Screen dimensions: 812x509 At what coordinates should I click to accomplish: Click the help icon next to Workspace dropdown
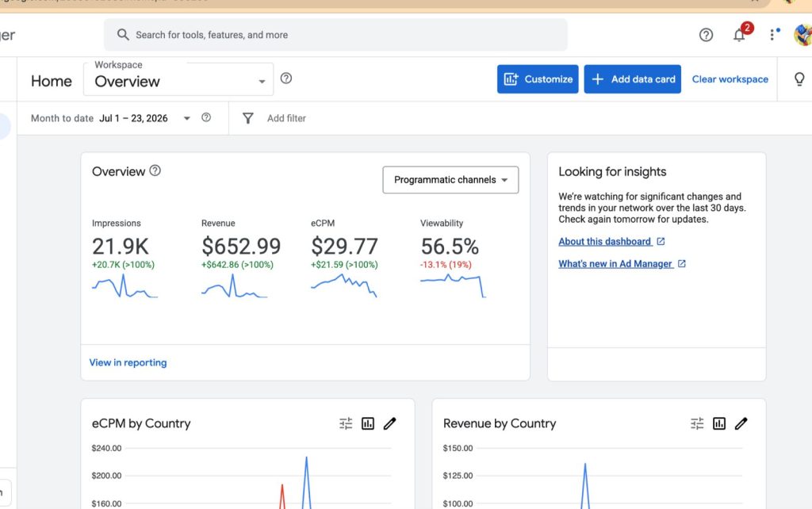285,78
